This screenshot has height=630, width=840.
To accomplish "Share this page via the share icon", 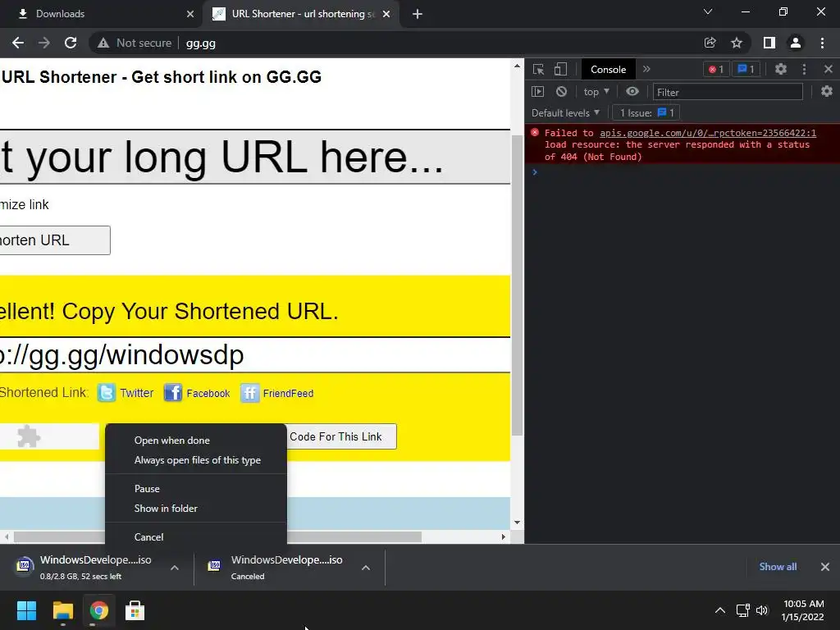I will [710, 43].
